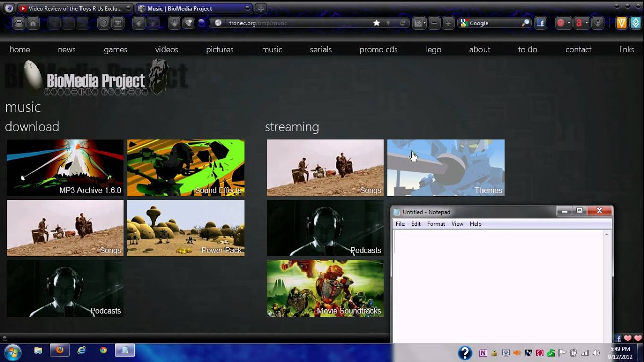Click the Google search box
Viewport: 644px width, 362px height.
[x=495, y=23]
